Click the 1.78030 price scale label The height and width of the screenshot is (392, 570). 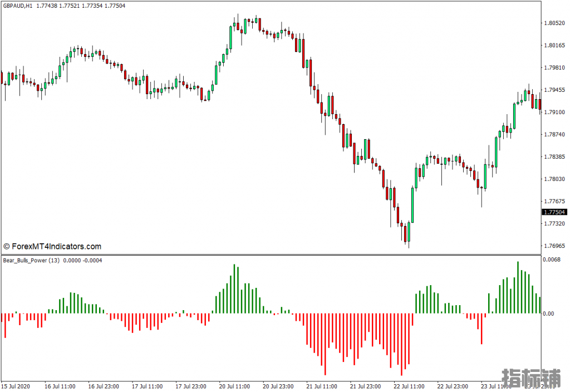pyautogui.click(x=554, y=179)
